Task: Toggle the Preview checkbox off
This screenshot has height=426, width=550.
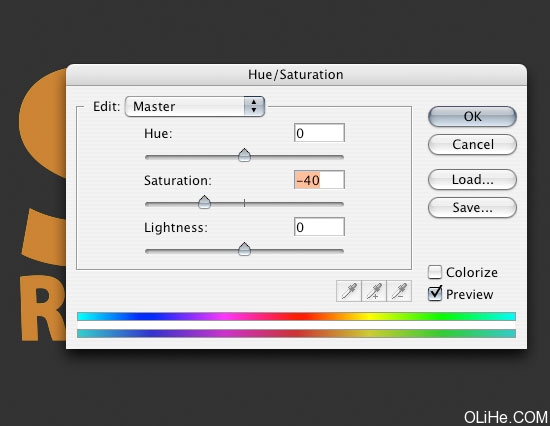Action: coord(435,294)
